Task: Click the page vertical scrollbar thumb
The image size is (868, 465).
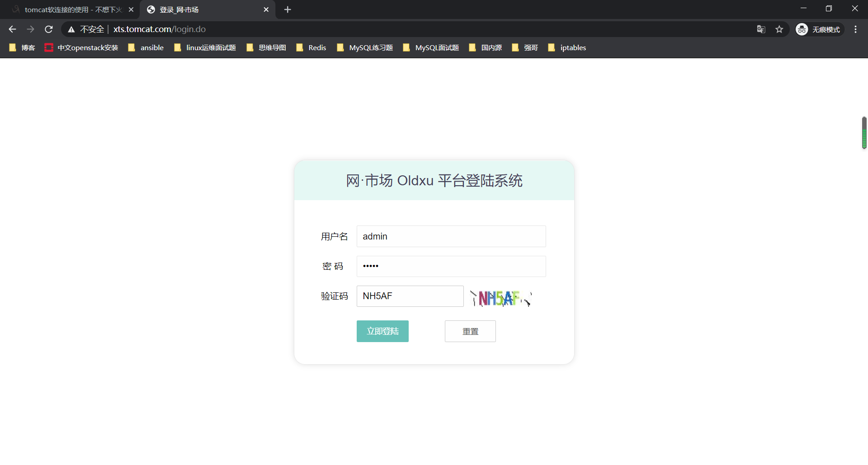Action: [864, 133]
